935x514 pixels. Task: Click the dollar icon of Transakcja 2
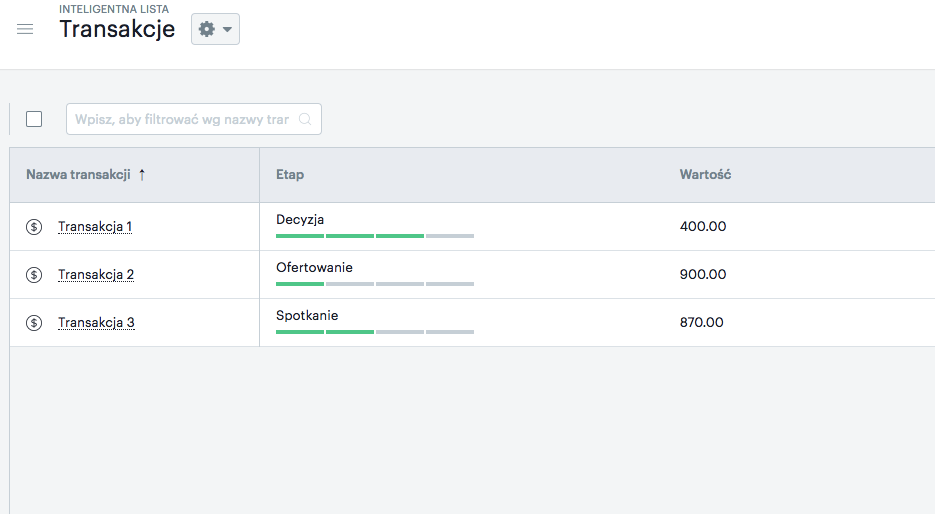[34, 275]
